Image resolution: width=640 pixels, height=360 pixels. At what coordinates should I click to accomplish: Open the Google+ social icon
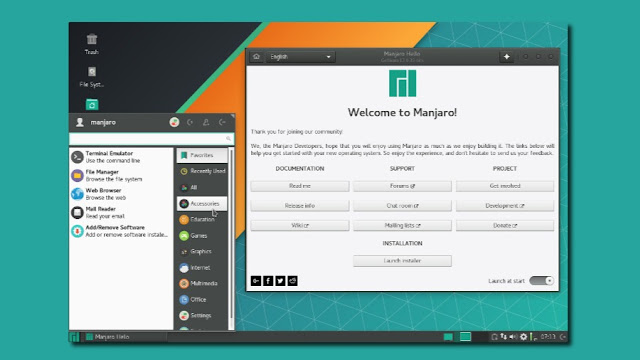pos(256,281)
